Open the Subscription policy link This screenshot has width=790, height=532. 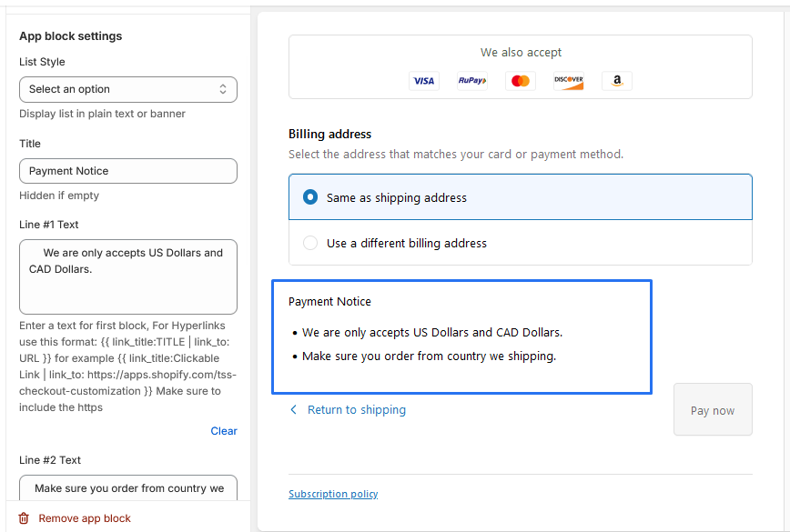click(x=333, y=494)
